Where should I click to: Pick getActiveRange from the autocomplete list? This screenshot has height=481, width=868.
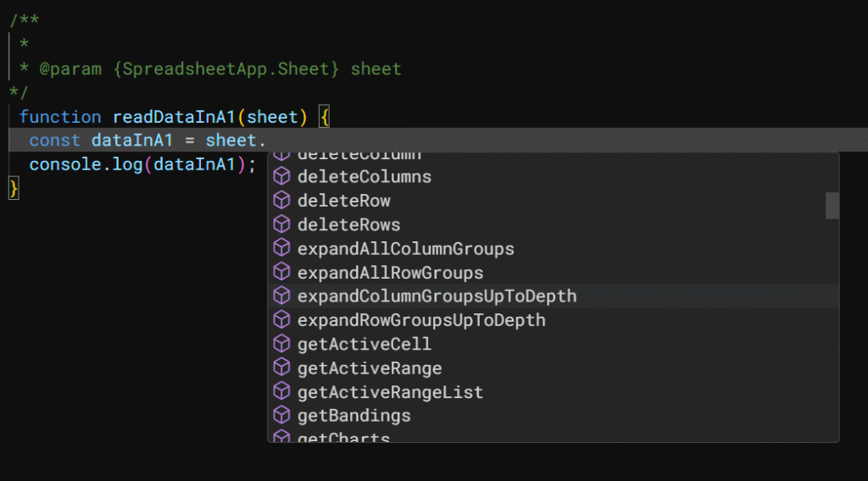pyautogui.click(x=369, y=368)
